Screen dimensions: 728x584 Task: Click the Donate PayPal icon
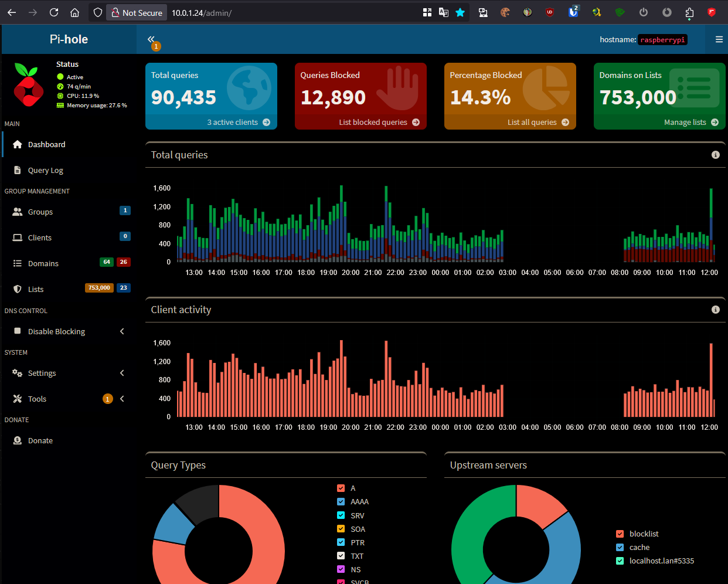click(18, 440)
